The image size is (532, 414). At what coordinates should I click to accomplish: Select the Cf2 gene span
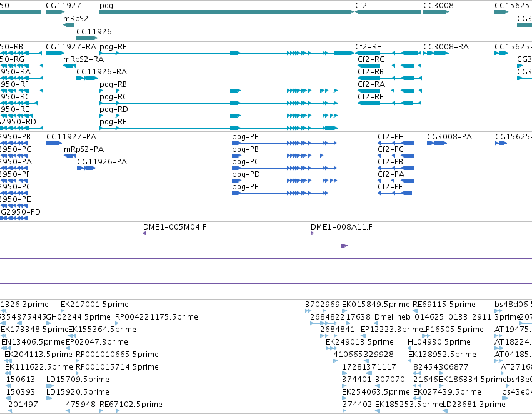click(x=388, y=12)
